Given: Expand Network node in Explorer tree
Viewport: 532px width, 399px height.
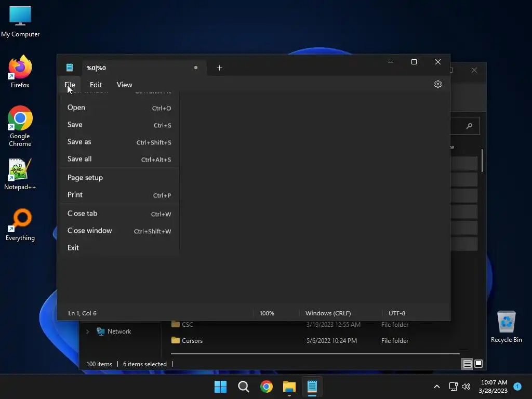Looking at the screenshot, I should pyautogui.click(x=87, y=331).
